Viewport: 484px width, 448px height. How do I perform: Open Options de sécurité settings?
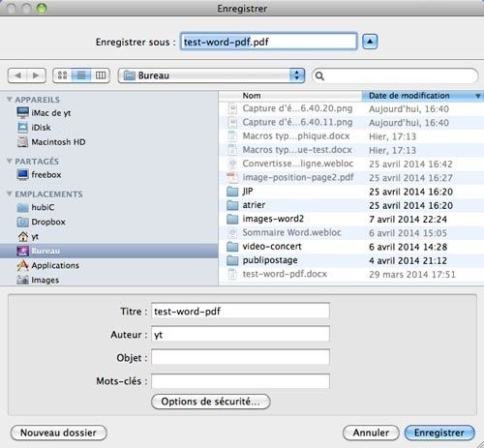pyautogui.click(x=211, y=402)
